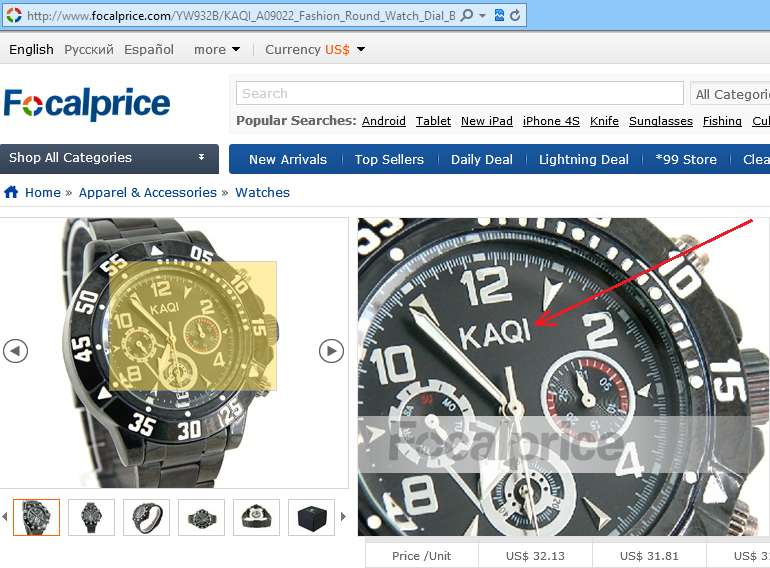770x568 pixels.
Task: Go to the Daily Deal tab
Action: (x=482, y=160)
